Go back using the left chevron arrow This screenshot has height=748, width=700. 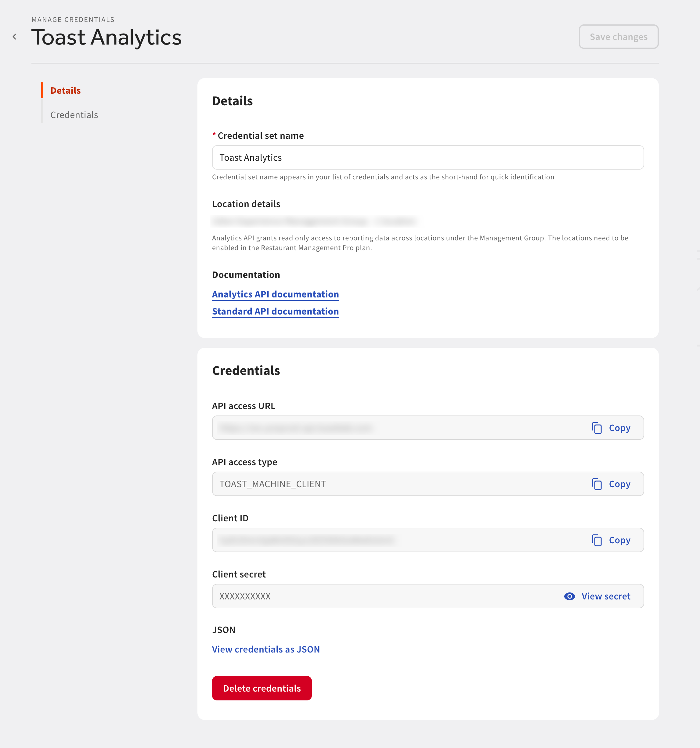tap(15, 37)
